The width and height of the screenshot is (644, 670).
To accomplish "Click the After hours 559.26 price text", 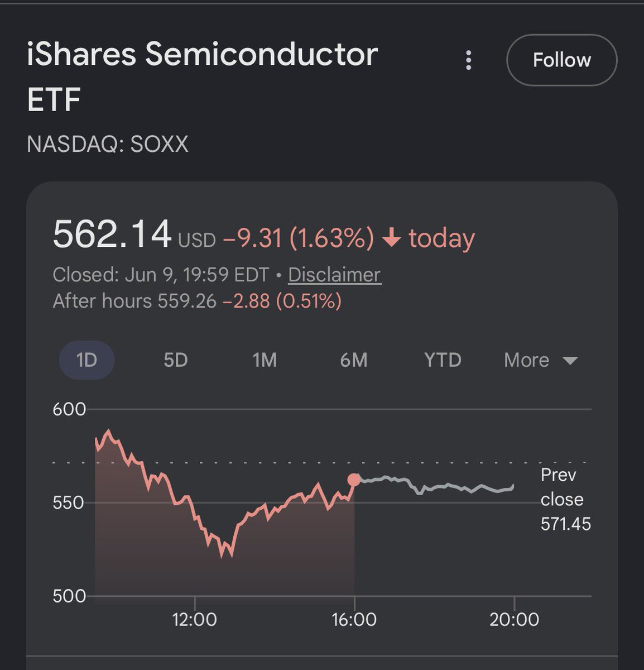I will coord(134,301).
